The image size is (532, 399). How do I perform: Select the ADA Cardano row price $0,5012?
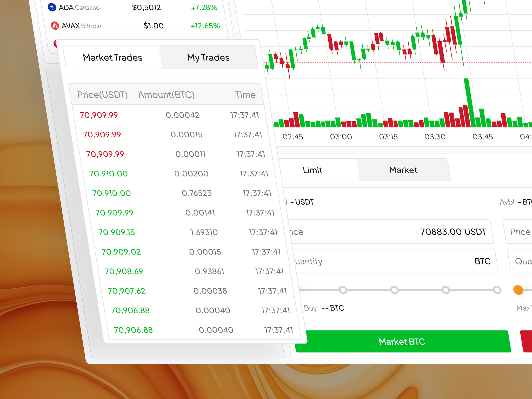click(147, 7)
